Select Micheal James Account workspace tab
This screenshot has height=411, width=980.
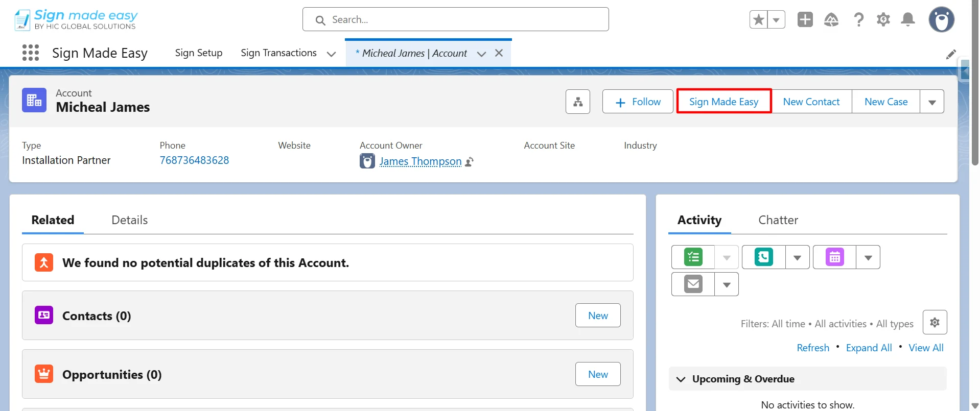pos(411,53)
